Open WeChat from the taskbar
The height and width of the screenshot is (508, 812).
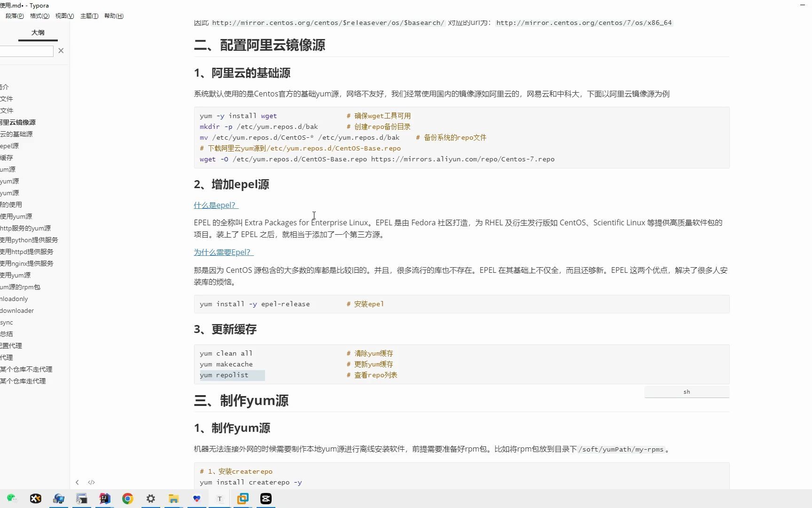12,499
